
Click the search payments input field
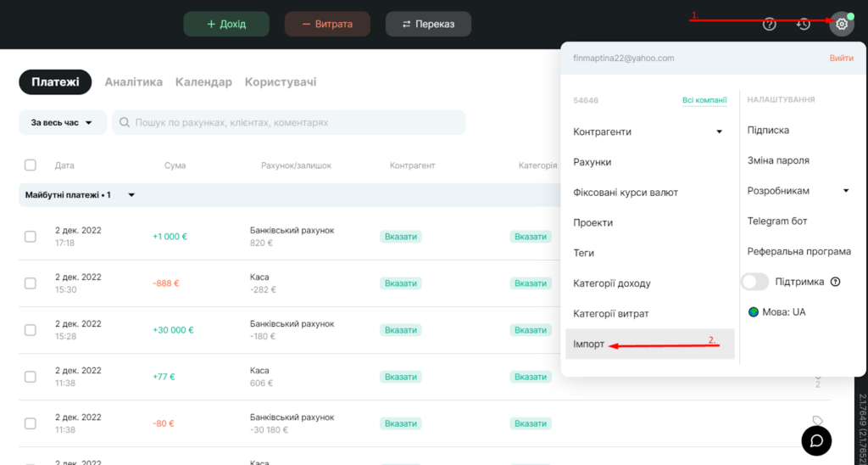point(289,122)
